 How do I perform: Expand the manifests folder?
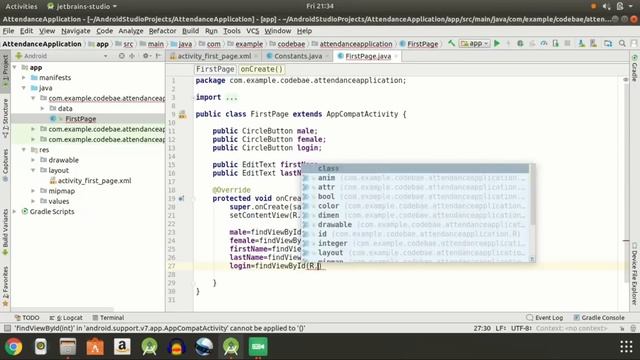tap(24, 78)
